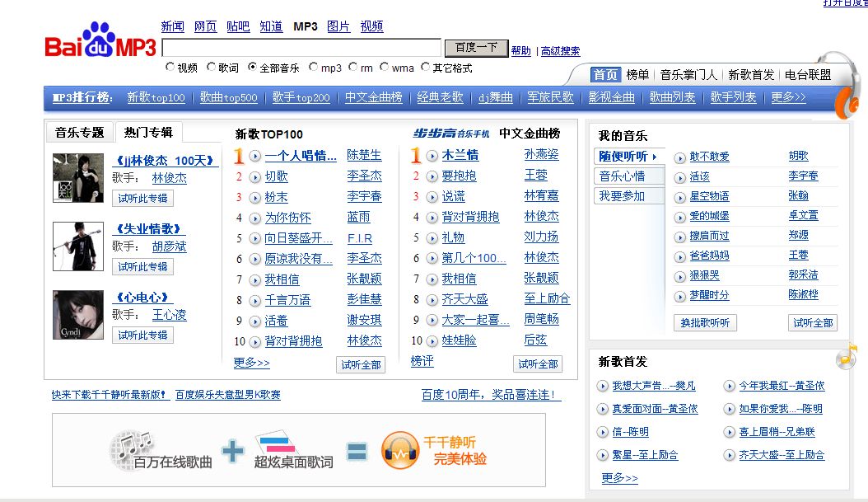Play icon for 原谅我没有
The image size is (868, 502).
254,260
